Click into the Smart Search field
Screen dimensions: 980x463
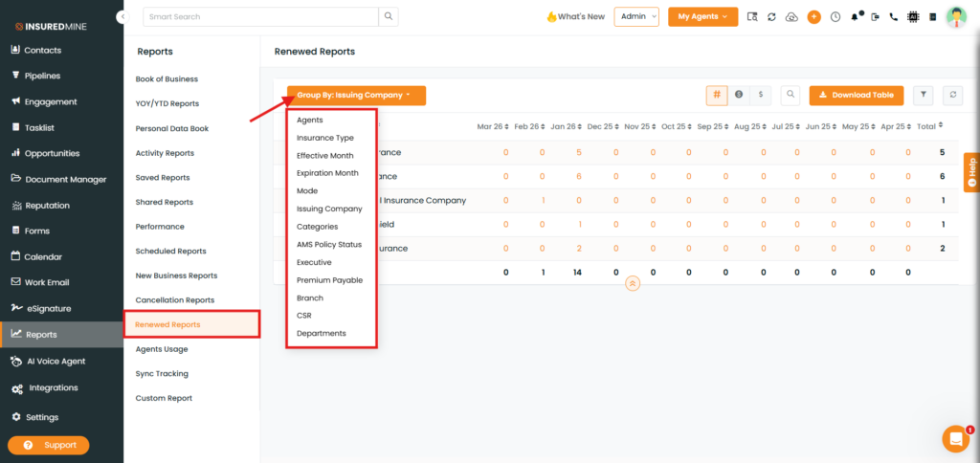coord(259,16)
